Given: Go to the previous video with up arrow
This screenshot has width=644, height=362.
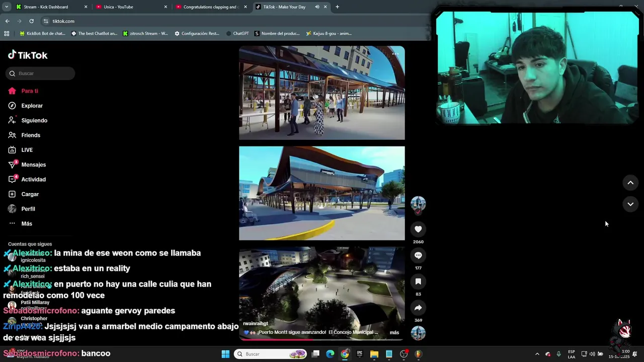Looking at the screenshot, I should (x=630, y=183).
